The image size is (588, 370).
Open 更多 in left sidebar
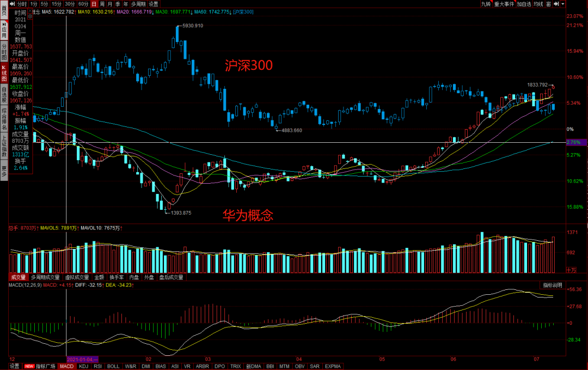tap(4, 171)
